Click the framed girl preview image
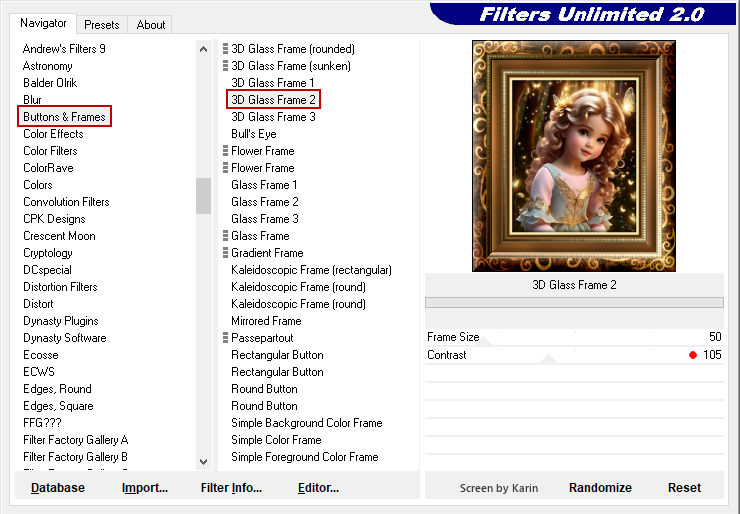Screen dimensions: 740x514 (x=574, y=156)
